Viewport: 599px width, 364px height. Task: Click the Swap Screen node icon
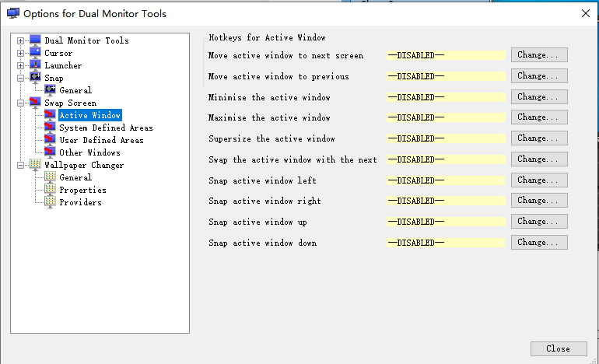point(35,103)
